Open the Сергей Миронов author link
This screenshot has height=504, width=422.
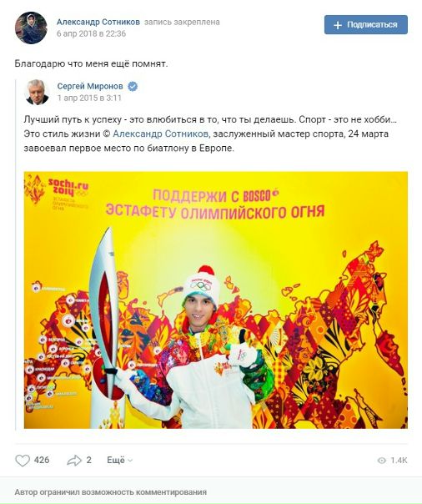(90, 86)
